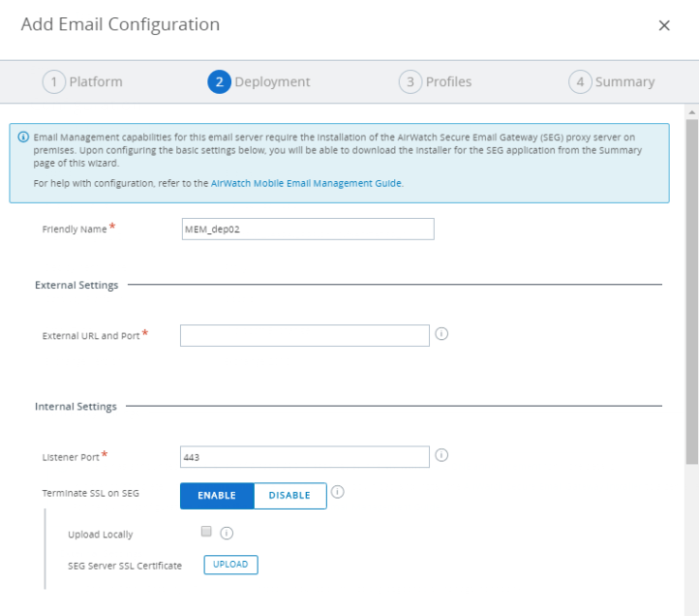Check the Upload Locally checkbox

[205, 532]
